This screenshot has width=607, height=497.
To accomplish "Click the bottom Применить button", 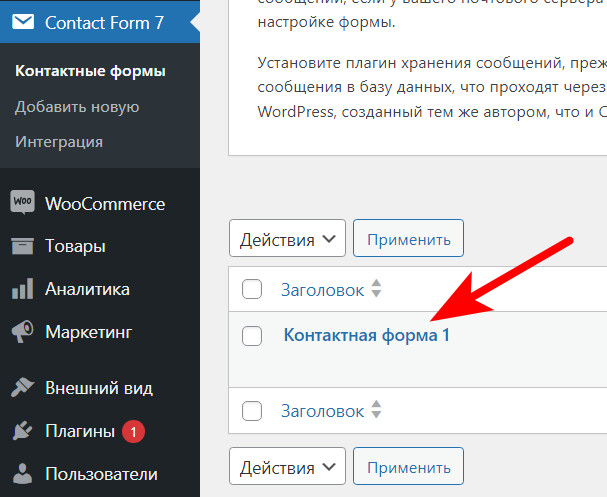I will (x=408, y=466).
